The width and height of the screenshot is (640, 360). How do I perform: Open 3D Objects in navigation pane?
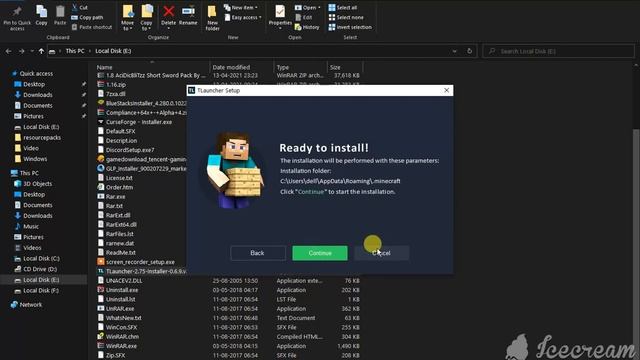[38, 184]
